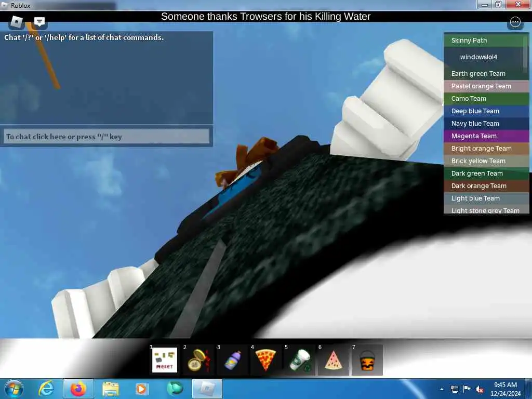Screen dimensions: 532x399
Task: Click the chat commands help message
Action: pos(84,37)
